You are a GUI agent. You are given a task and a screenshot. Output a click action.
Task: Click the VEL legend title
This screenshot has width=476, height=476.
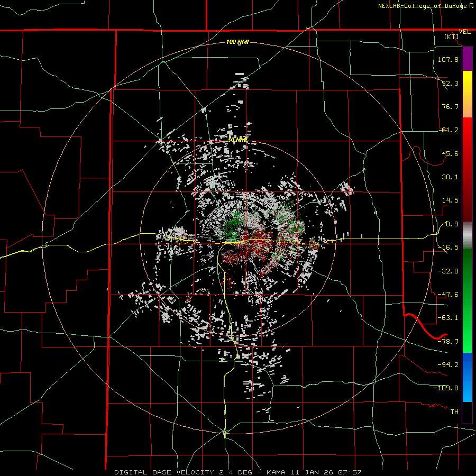point(464,32)
